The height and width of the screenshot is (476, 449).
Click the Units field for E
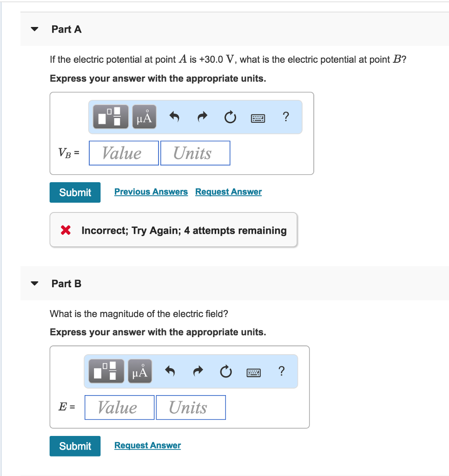191,407
